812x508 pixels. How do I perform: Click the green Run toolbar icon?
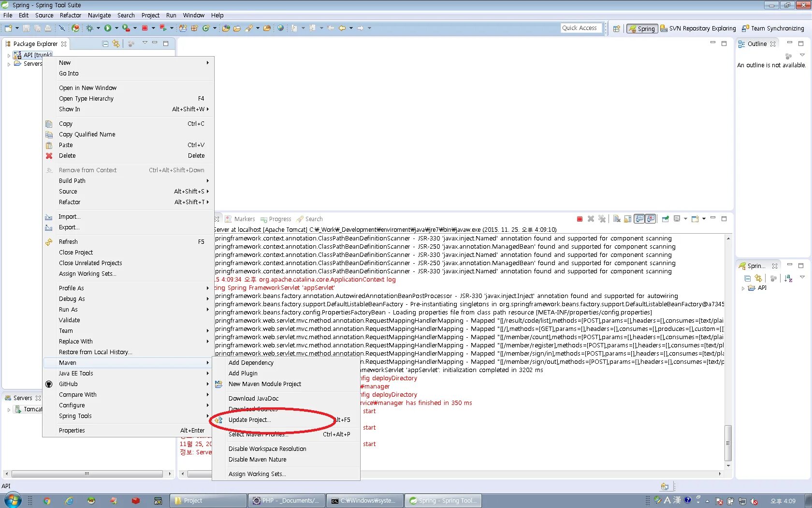[x=108, y=28]
